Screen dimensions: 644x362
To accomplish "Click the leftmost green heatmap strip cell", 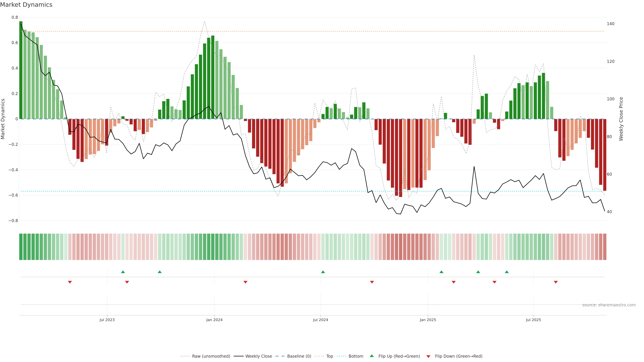I will [21, 247].
